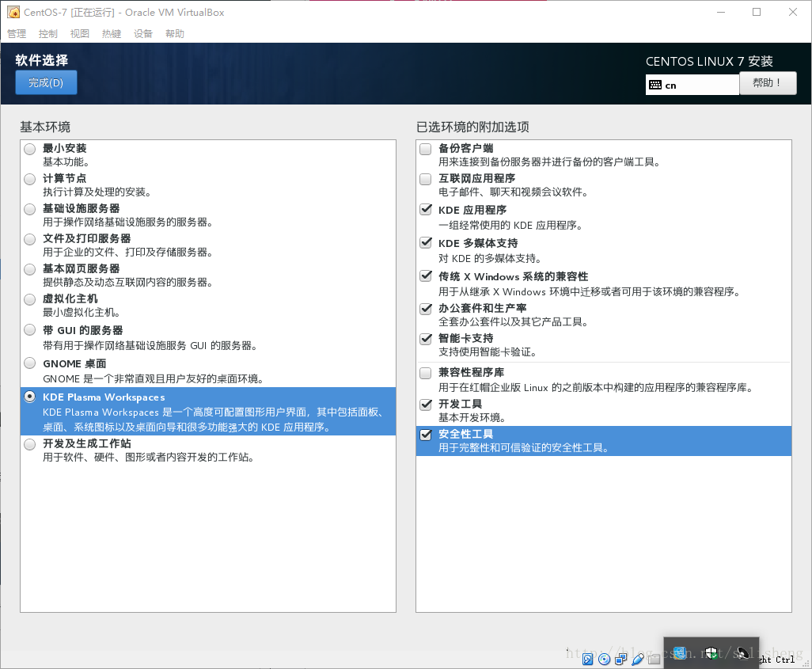Click the network adapter status icon
The image size is (812, 669).
pos(622,659)
